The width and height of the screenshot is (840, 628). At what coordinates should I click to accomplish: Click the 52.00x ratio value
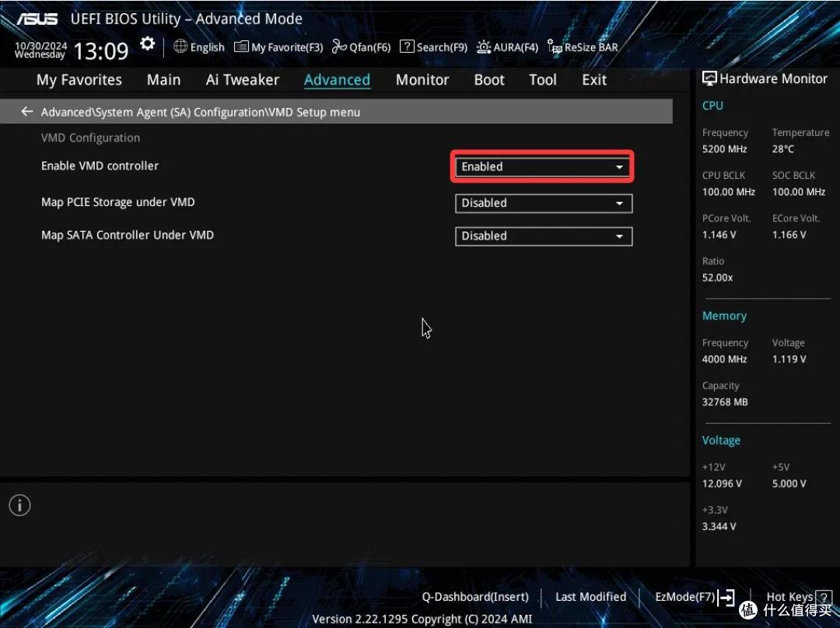(x=717, y=277)
